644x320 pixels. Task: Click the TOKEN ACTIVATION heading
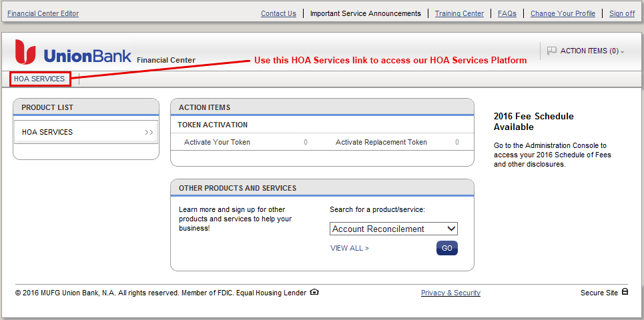click(x=212, y=125)
